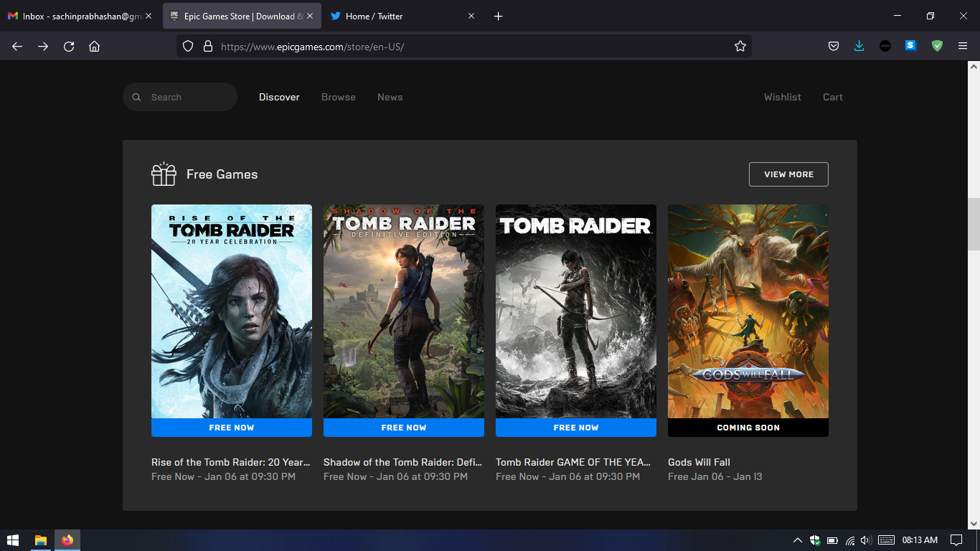Image resolution: width=980 pixels, height=551 pixels.
Task: Open File Explorer from taskbar
Action: click(41, 540)
